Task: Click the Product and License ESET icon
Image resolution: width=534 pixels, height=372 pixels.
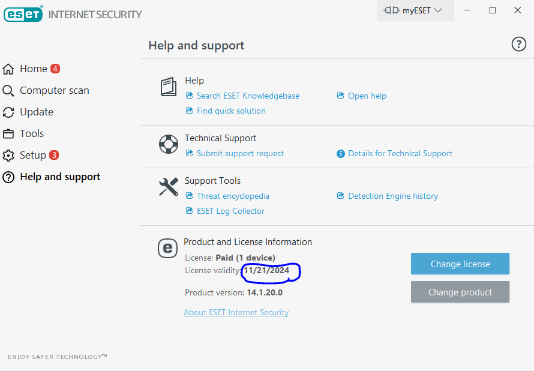Action: tap(168, 248)
